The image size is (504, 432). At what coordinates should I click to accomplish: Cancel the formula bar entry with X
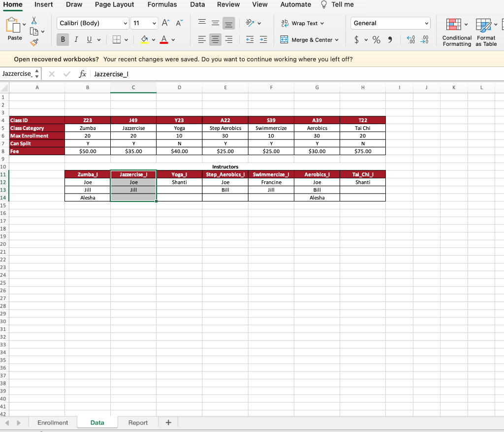[x=52, y=74]
